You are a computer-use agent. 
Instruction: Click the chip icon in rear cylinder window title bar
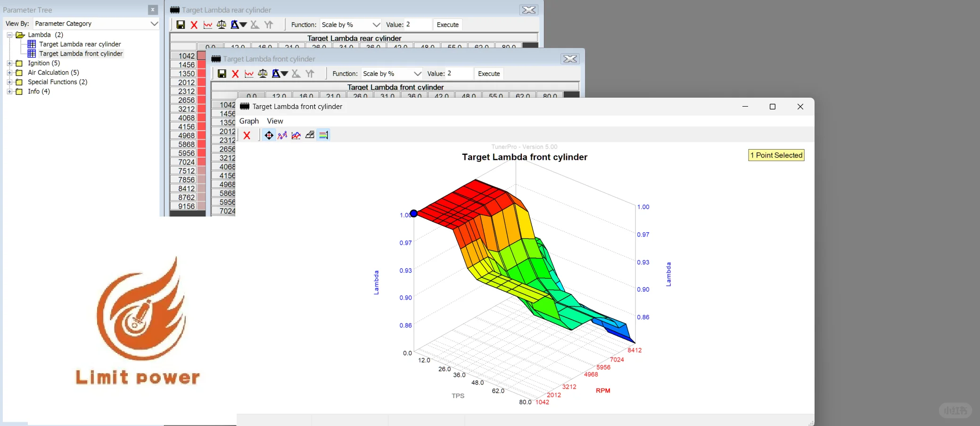click(x=175, y=10)
